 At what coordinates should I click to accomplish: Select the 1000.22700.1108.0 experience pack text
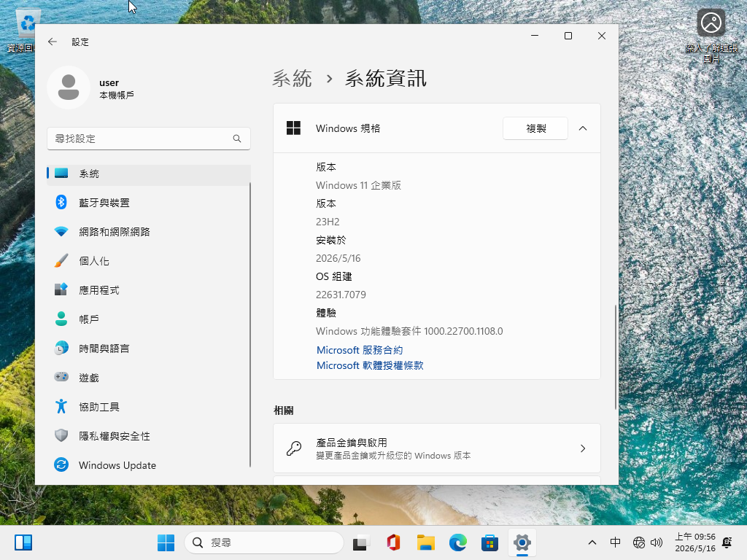[x=463, y=331]
